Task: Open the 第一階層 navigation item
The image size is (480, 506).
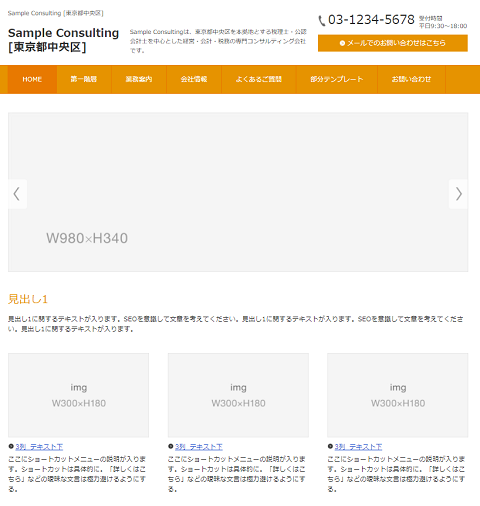Action: coord(84,79)
